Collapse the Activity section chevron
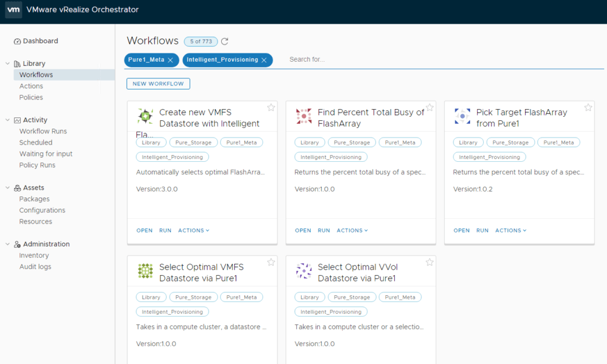Viewport: 607px width, 364px height. pyautogui.click(x=7, y=120)
